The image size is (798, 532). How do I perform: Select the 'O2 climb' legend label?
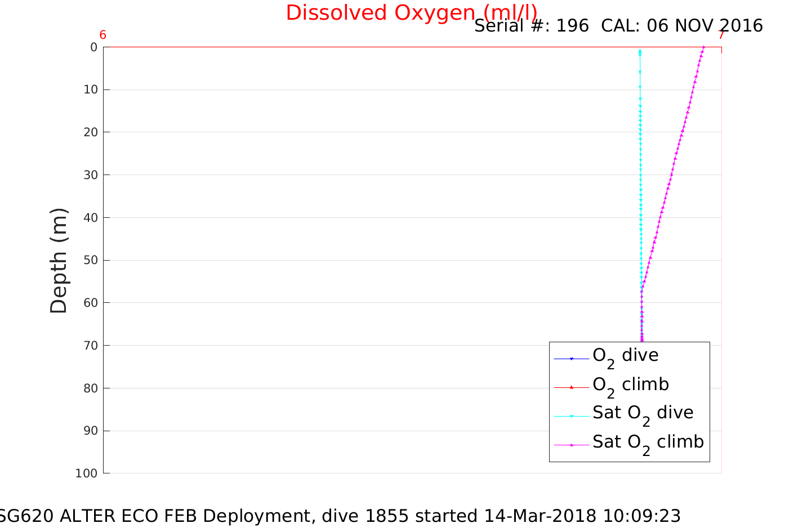point(630,385)
